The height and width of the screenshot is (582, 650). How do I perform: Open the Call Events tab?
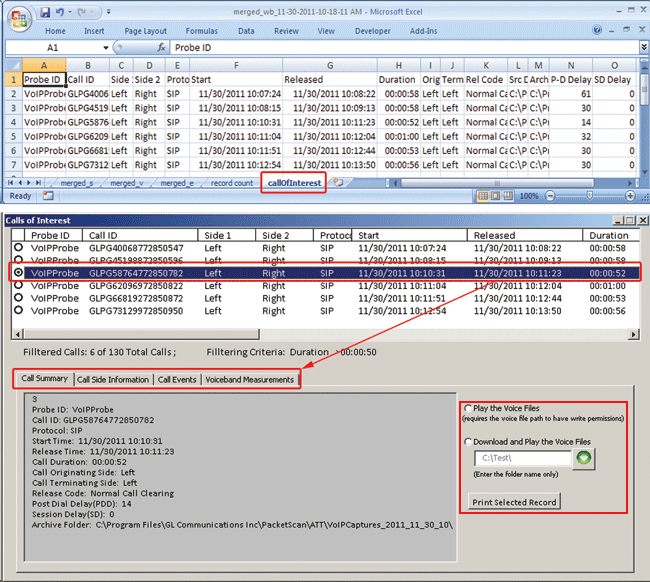click(177, 380)
